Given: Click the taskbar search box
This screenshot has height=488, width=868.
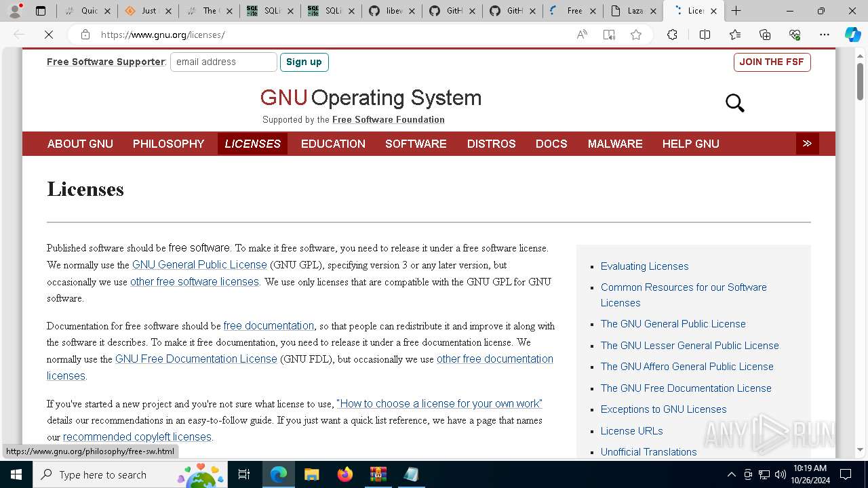Looking at the screenshot, I should tap(130, 474).
